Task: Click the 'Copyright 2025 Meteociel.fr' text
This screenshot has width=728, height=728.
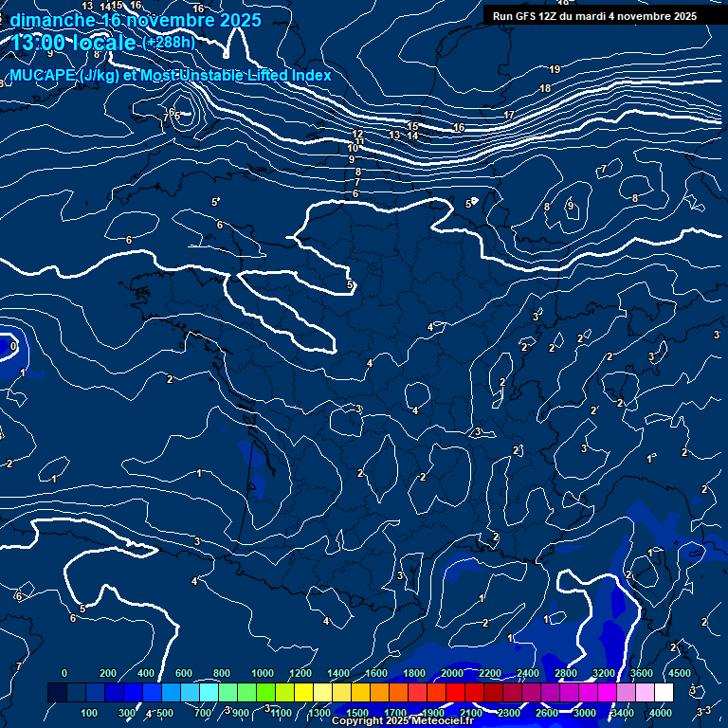Action: (x=402, y=720)
